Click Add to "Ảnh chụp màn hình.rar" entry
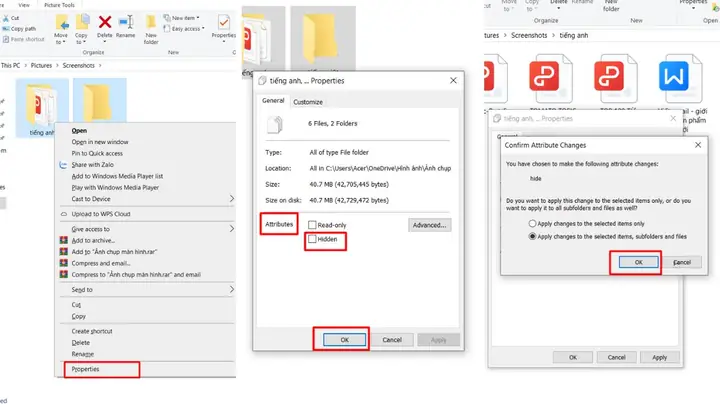Image resolution: width=720 pixels, height=405 pixels. [x=114, y=252]
